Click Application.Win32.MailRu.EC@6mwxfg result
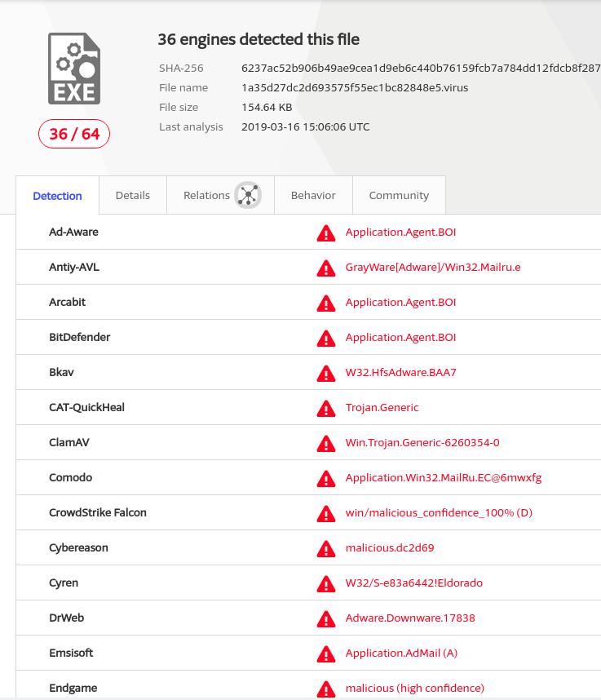Viewport: 601px width, 700px height. (x=444, y=477)
